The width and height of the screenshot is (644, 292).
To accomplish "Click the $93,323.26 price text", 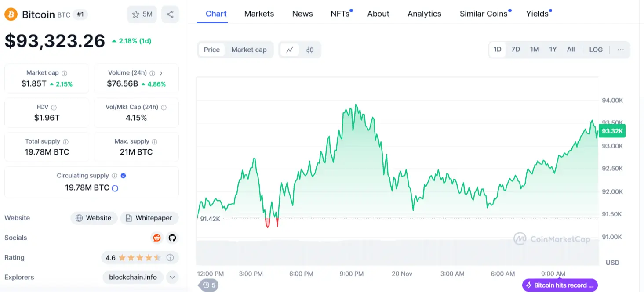I will [x=55, y=41].
